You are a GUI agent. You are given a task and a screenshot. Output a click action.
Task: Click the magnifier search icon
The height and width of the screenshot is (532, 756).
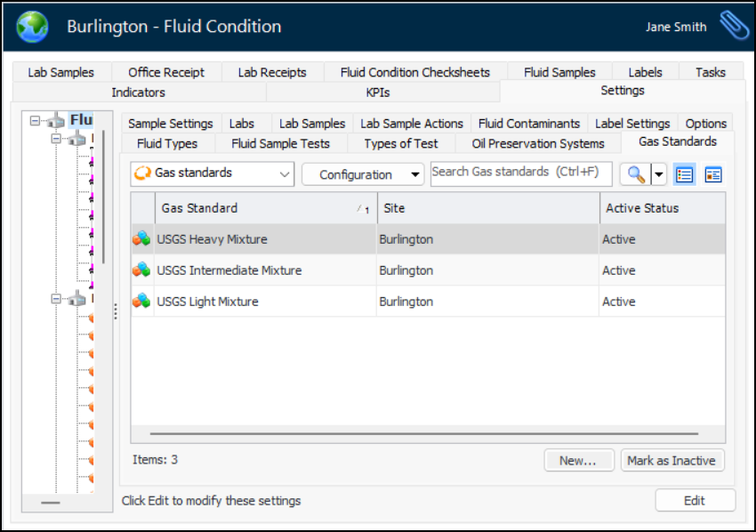click(x=636, y=174)
